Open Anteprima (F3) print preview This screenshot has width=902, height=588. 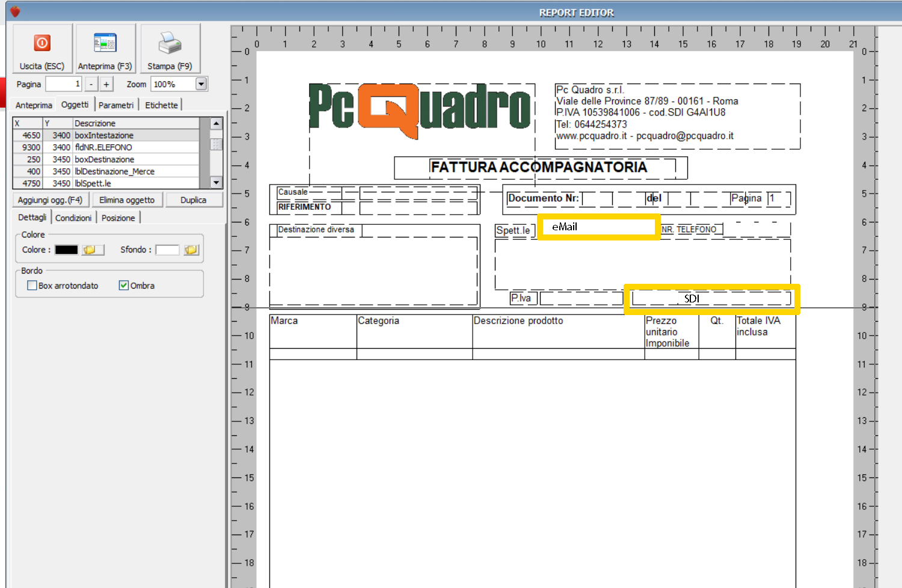coord(105,49)
